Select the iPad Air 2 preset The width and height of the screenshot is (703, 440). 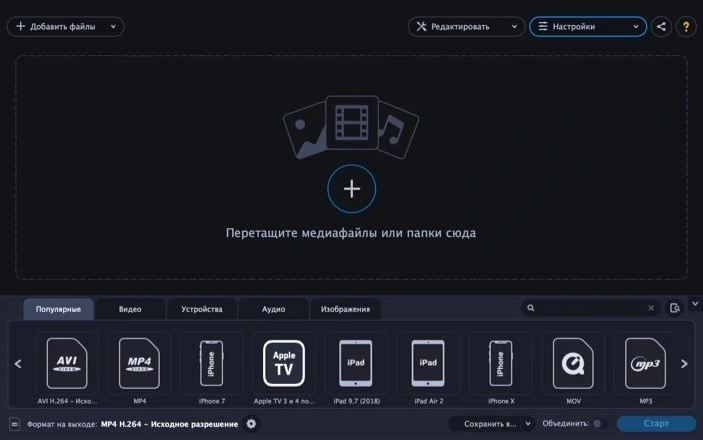[x=428, y=364]
